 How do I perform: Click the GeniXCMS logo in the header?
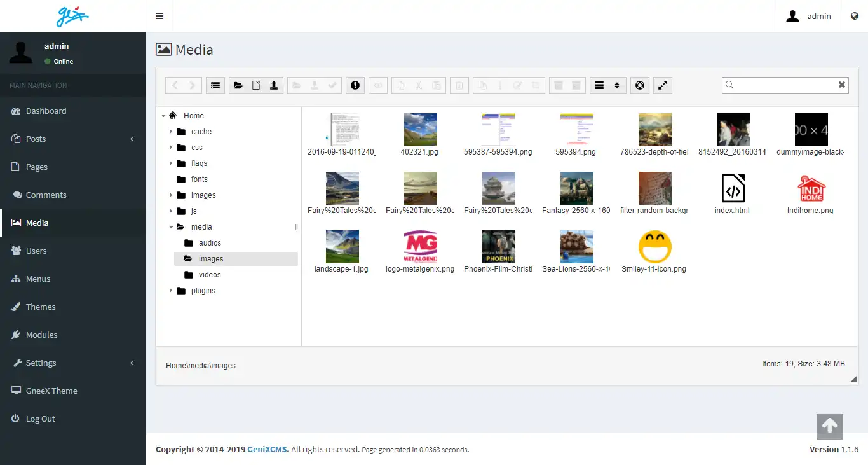tap(73, 16)
